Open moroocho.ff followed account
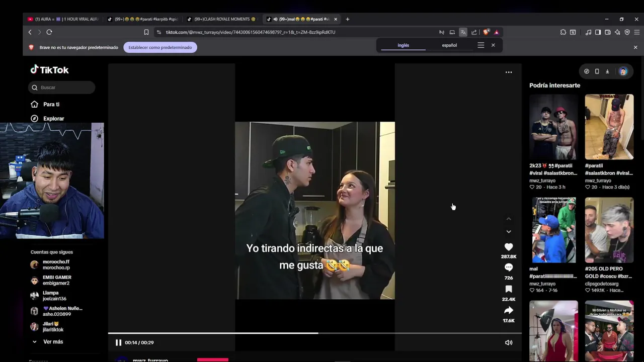The height and width of the screenshot is (362, 644). point(50,264)
